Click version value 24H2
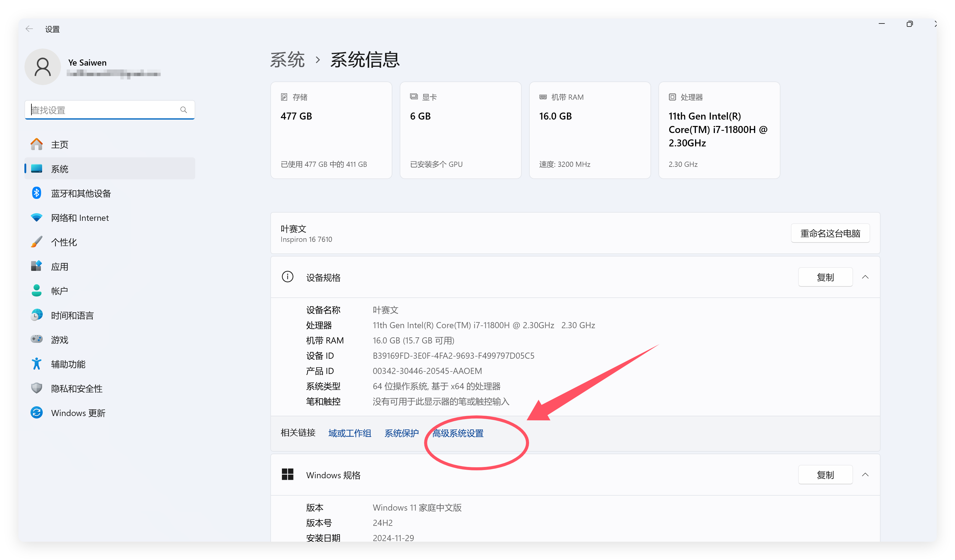The width and height of the screenshot is (955, 560). [383, 522]
